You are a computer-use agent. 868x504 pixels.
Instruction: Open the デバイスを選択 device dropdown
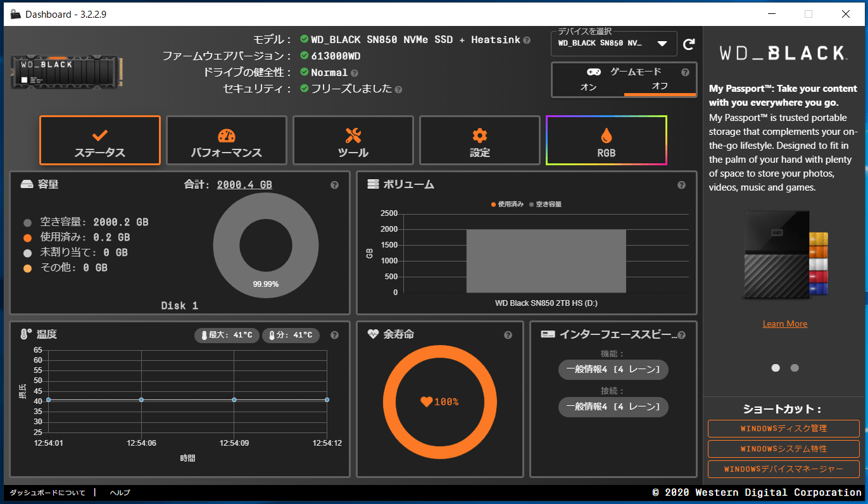(x=613, y=44)
